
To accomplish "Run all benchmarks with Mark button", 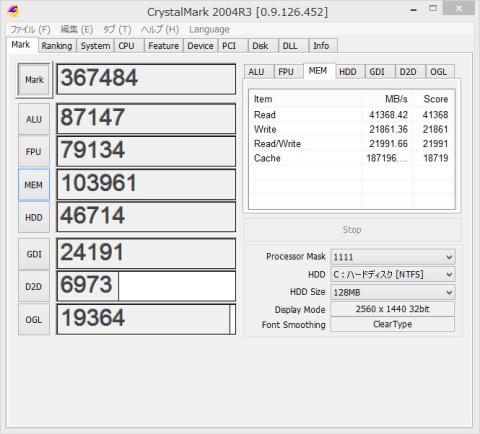I will tap(34, 80).
